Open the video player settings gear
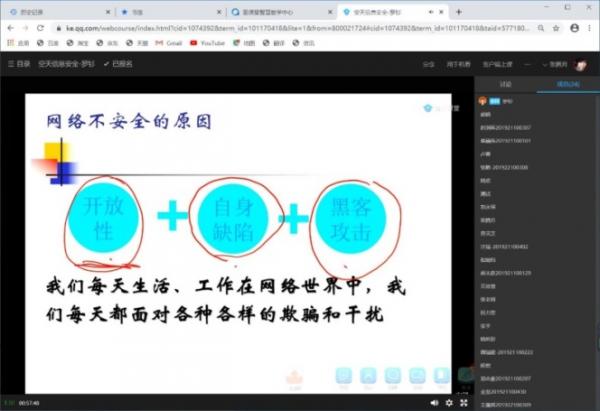Screen dimensions: 600x411 [449, 403]
